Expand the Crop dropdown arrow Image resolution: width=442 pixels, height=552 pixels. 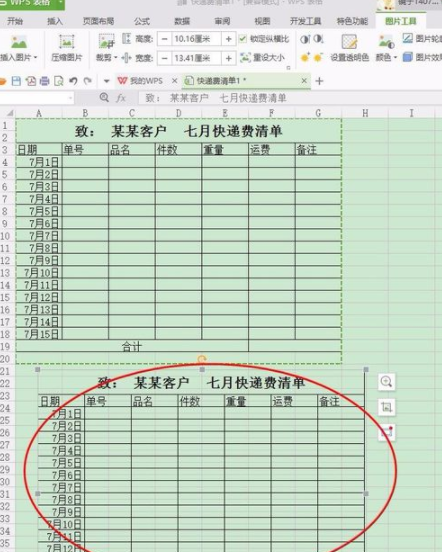pos(116,57)
